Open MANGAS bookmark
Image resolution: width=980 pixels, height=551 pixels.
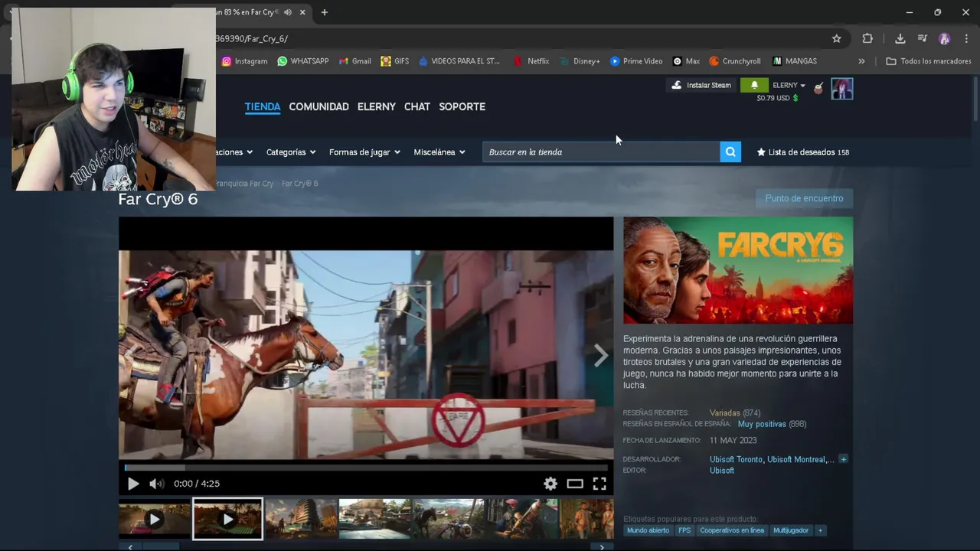(x=795, y=61)
